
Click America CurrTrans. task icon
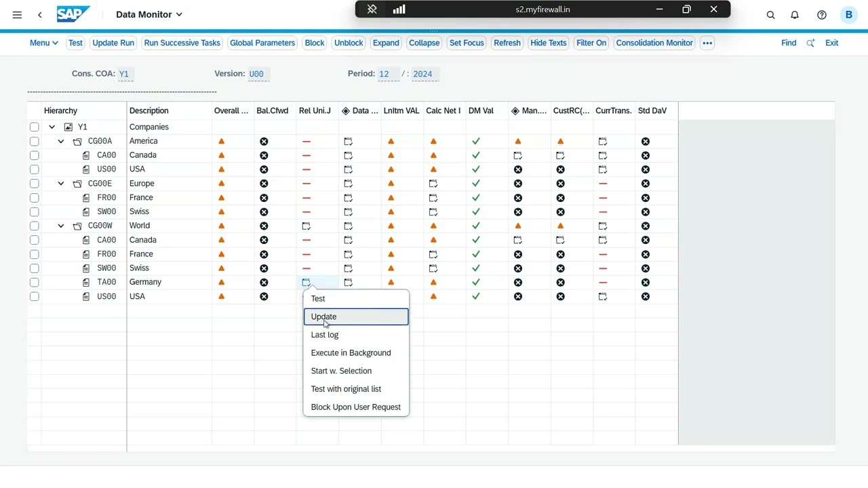coord(603,141)
